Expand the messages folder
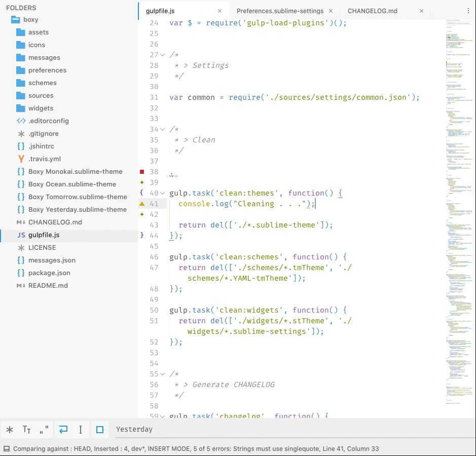The height and width of the screenshot is (456, 476). (x=21, y=58)
